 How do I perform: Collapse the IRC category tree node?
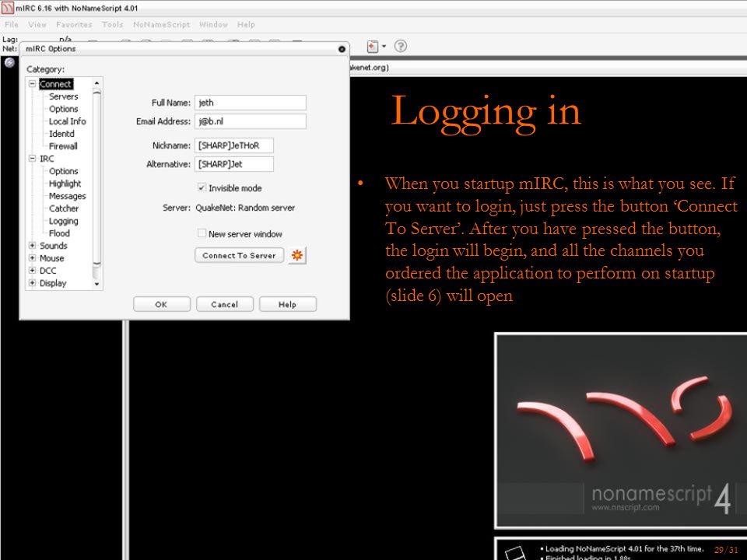[x=33, y=159]
